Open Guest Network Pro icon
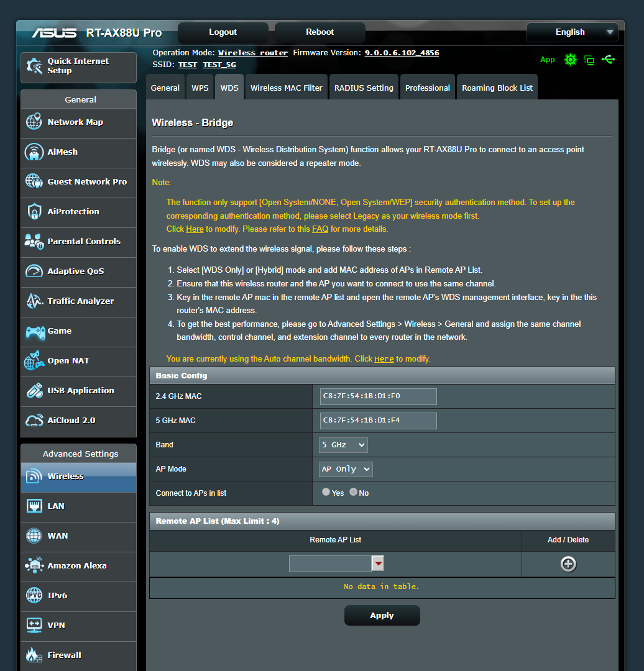Viewport: 644px width, 671px height. tap(34, 181)
